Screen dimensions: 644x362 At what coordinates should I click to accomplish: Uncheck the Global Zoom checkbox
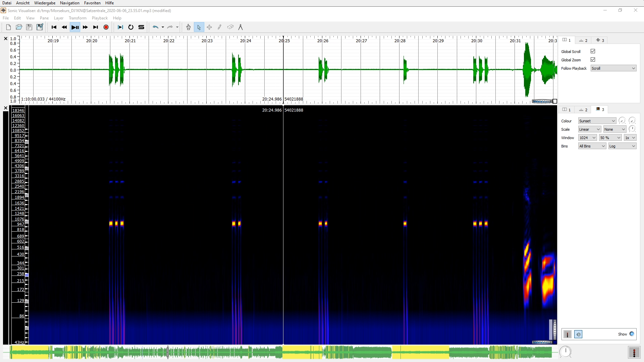[593, 60]
